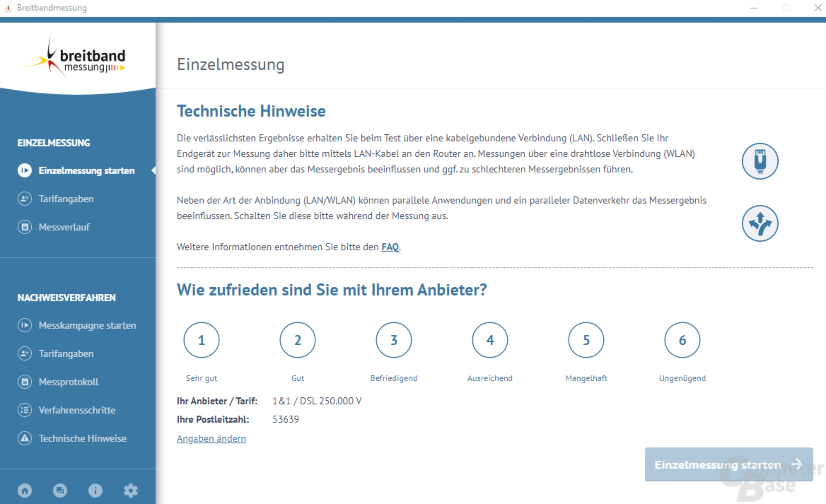
Task: Open the info icon in the bottom bar
Action: pos(95,490)
